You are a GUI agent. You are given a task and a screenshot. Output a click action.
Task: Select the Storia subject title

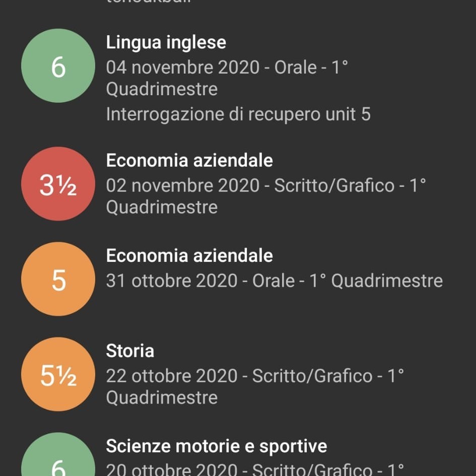tap(130, 351)
